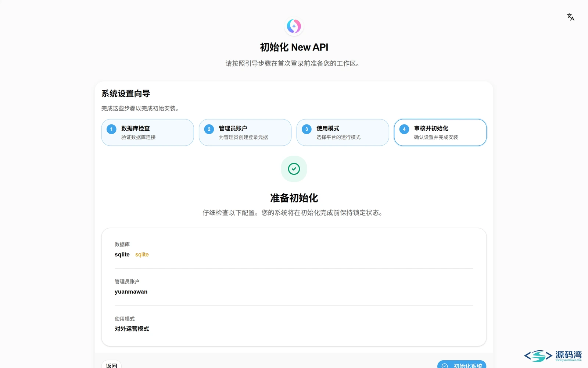Click the green checkmark ready icon
The width and height of the screenshot is (588, 368).
(x=294, y=169)
